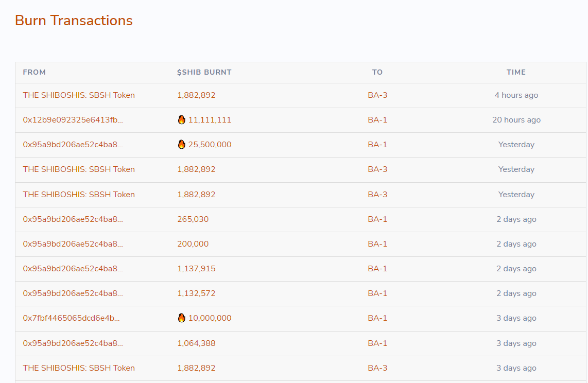
Task: Click the '20 hours ago' timestamp
Action: 516,120
